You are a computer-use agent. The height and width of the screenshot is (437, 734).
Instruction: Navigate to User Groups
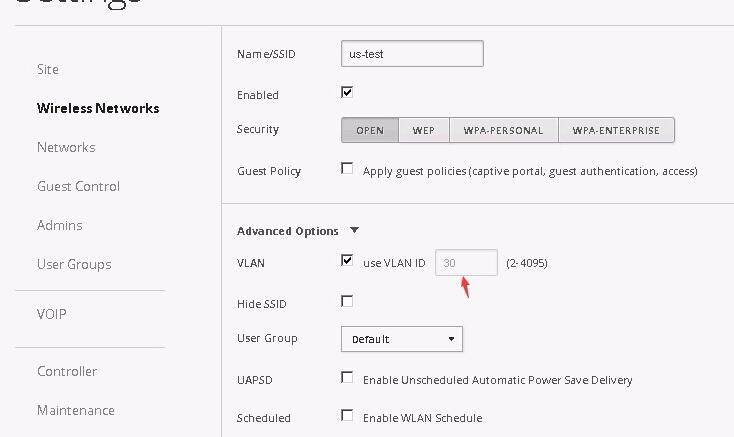coord(74,264)
